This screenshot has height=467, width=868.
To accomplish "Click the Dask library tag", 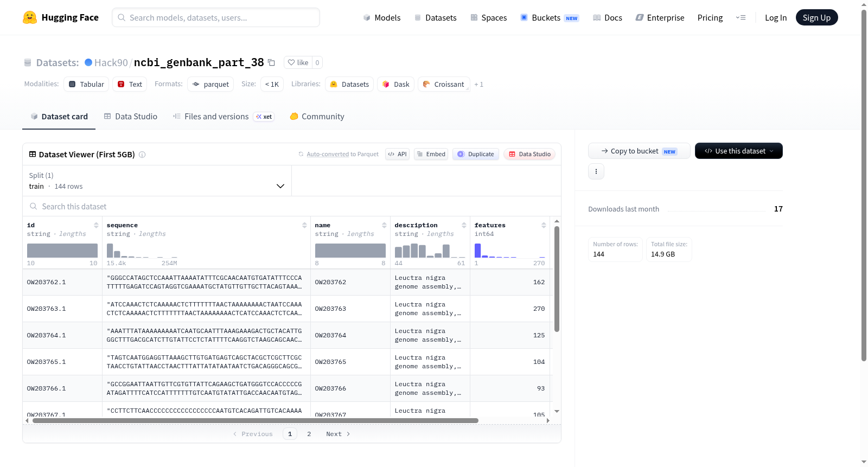I will click(x=396, y=84).
